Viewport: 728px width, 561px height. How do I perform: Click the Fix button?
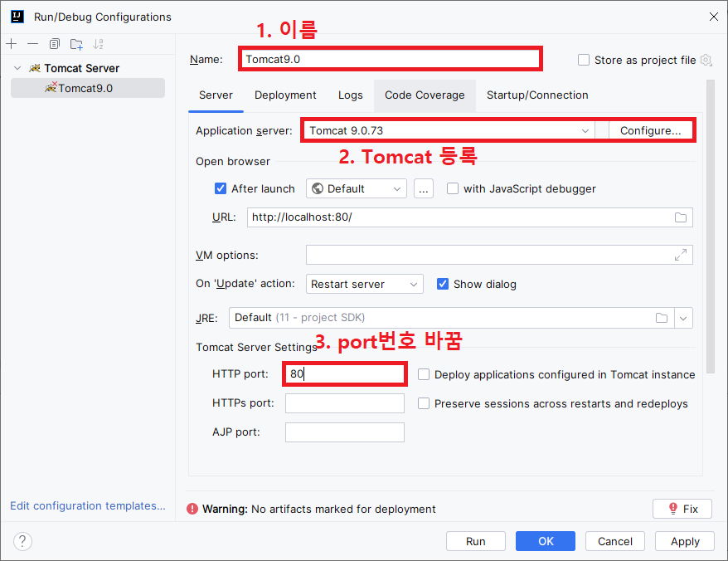(x=682, y=509)
